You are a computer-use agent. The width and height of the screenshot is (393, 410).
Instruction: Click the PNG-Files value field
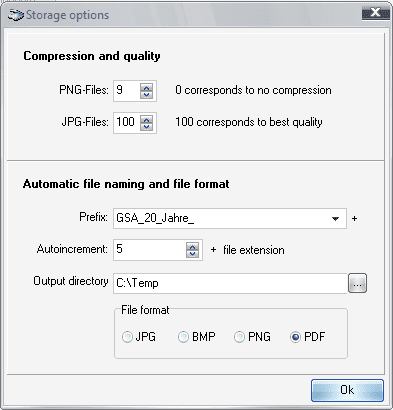click(x=127, y=91)
